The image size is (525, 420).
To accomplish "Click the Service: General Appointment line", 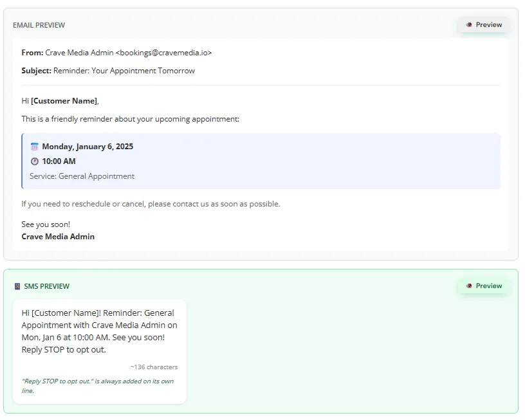I will pyautogui.click(x=81, y=176).
